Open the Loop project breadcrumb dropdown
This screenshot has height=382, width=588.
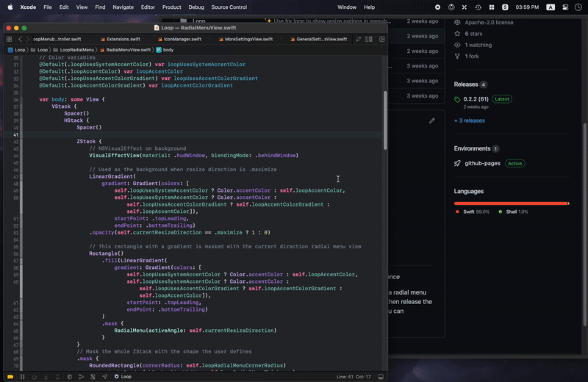click(x=17, y=49)
